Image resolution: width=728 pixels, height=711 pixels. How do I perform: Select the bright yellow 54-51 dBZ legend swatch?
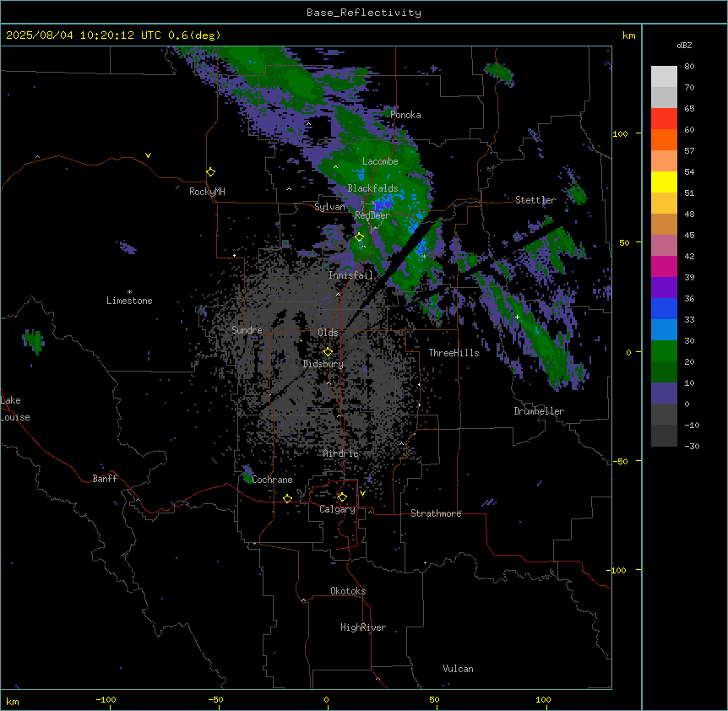(x=664, y=182)
